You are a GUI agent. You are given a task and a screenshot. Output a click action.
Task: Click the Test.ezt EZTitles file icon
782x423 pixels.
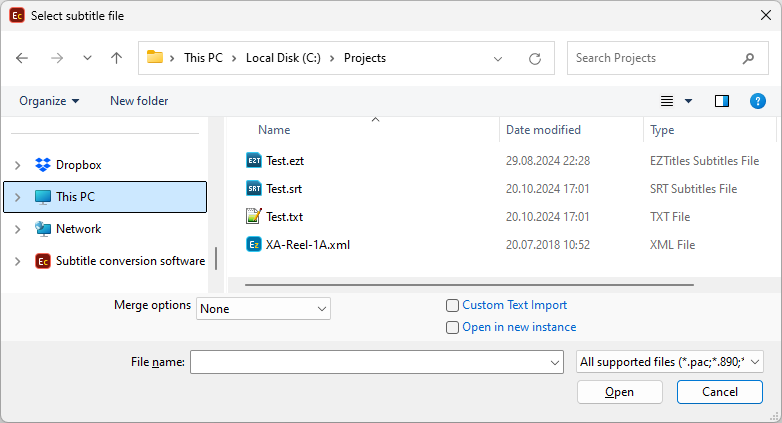click(x=253, y=160)
